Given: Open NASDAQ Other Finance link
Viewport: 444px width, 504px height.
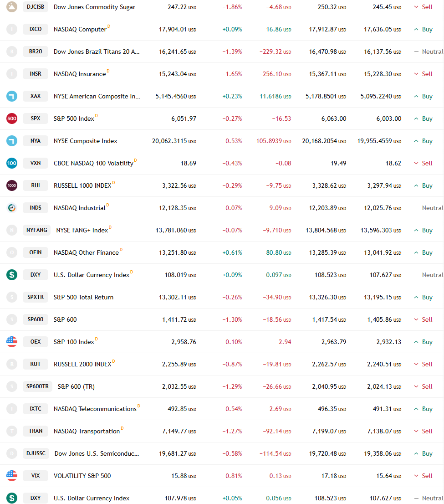Looking at the screenshot, I should click(x=86, y=252).
